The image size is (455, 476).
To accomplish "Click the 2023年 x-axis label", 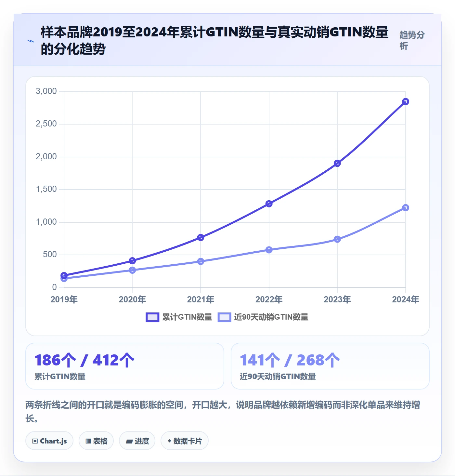I will tap(337, 299).
